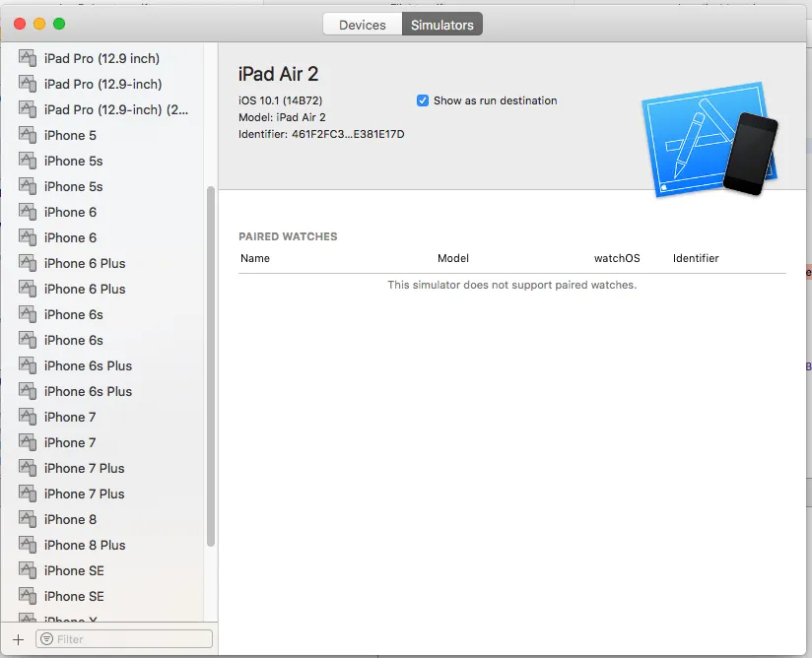Image resolution: width=812 pixels, height=658 pixels.
Task: Pick the iPhone 8 Plus simulator
Action: [x=85, y=545]
